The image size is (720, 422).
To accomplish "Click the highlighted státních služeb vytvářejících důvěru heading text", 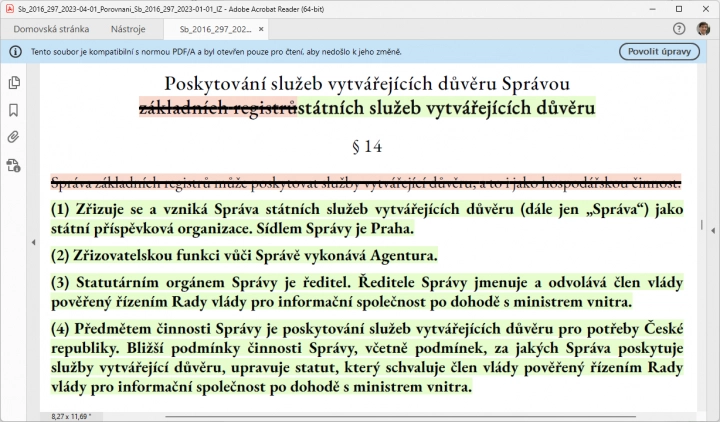I will pyautogui.click(x=446, y=108).
